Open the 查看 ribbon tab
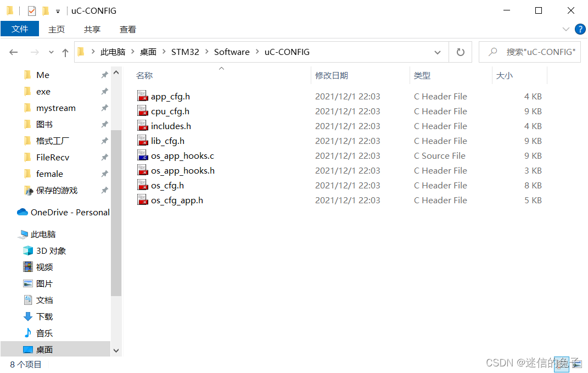The width and height of the screenshot is (588, 373). (128, 29)
